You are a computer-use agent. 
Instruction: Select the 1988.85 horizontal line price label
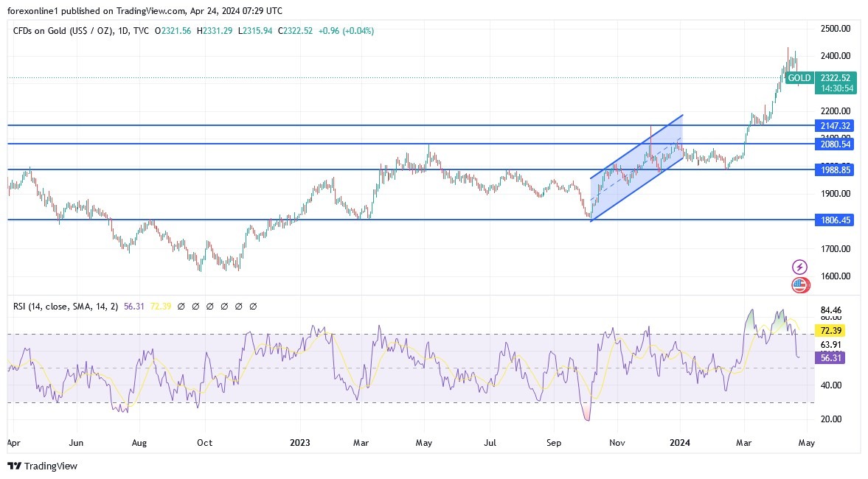835,169
